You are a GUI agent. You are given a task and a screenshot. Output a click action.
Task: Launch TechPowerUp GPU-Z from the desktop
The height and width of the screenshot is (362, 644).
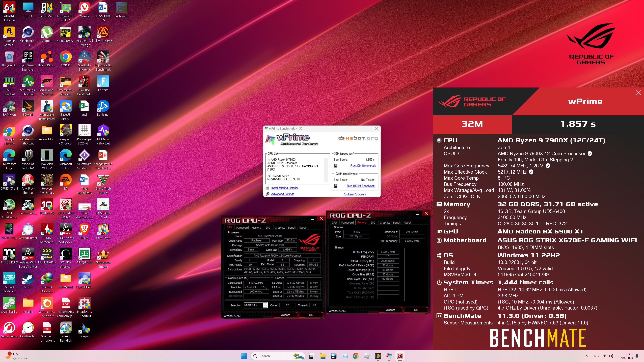66,12
